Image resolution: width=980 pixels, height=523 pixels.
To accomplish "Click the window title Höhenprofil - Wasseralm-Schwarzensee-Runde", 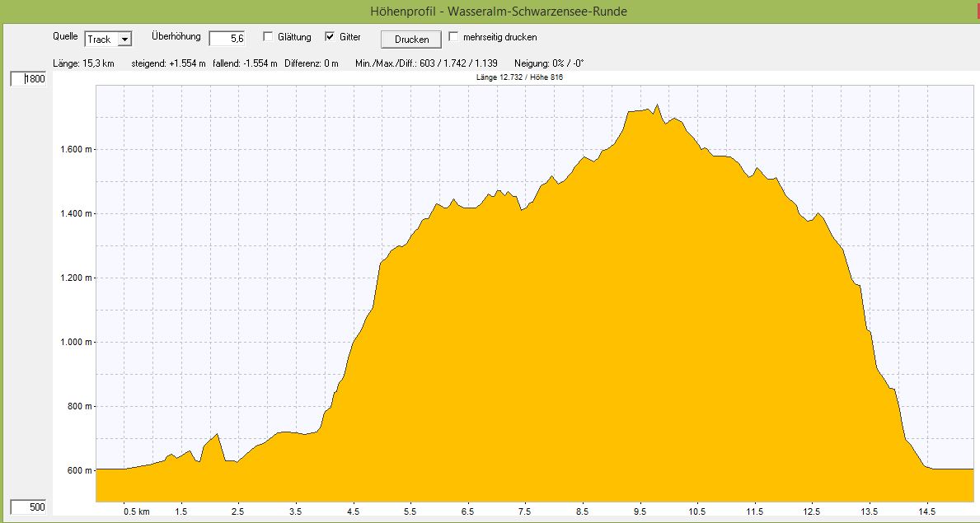I will coord(490,12).
